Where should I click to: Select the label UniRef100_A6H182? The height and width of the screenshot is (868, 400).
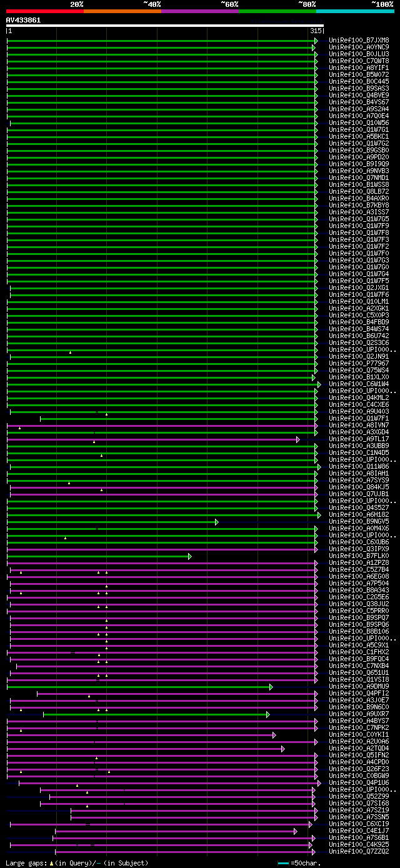tap(359, 515)
